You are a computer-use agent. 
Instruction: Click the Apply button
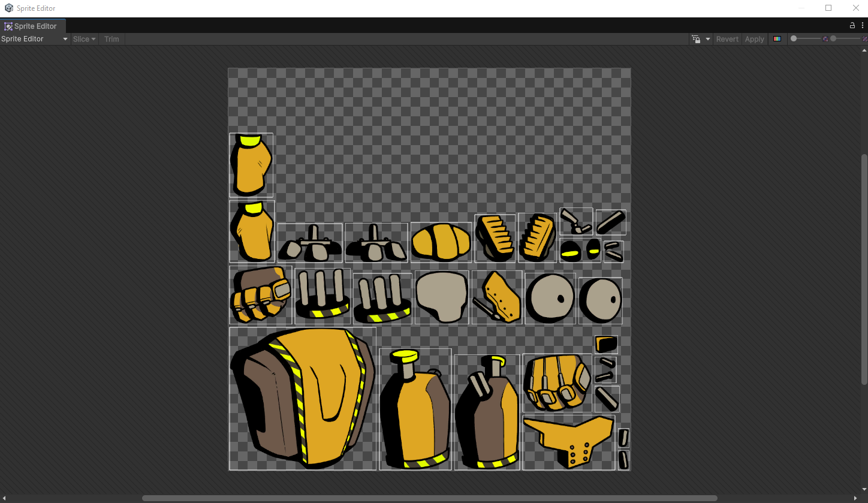[754, 39]
